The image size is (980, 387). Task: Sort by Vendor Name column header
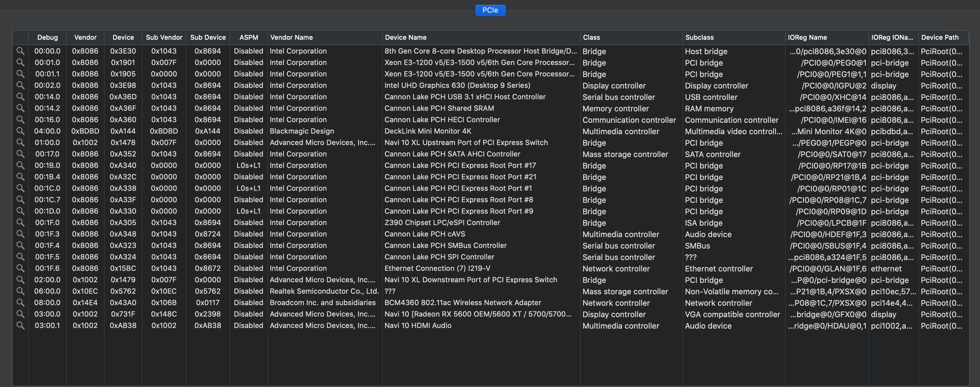pos(291,37)
